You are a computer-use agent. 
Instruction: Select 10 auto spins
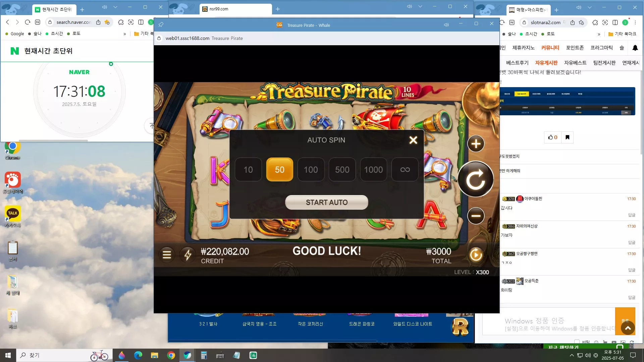[x=248, y=170]
